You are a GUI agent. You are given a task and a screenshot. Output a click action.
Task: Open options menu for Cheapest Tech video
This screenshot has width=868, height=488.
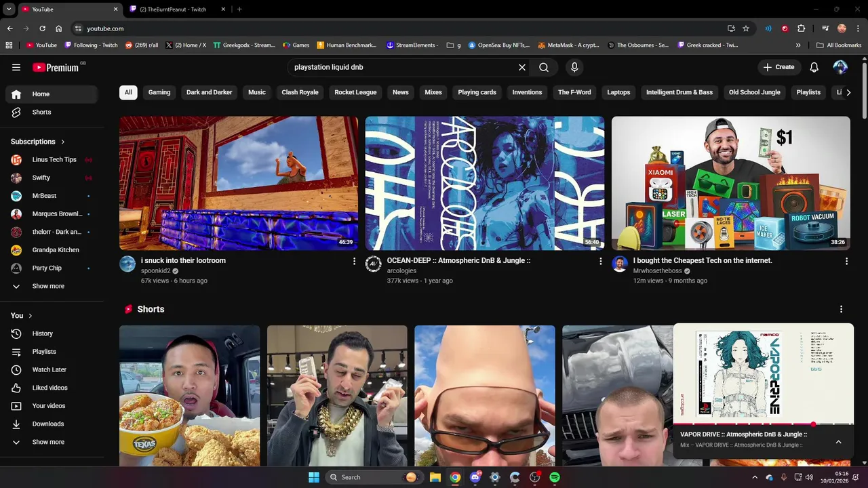[x=846, y=261]
